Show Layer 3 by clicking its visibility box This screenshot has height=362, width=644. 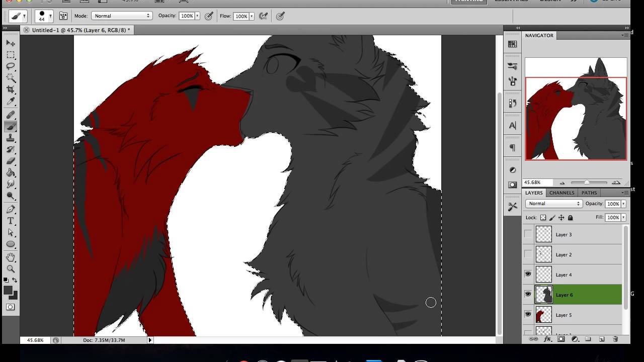(x=528, y=234)
